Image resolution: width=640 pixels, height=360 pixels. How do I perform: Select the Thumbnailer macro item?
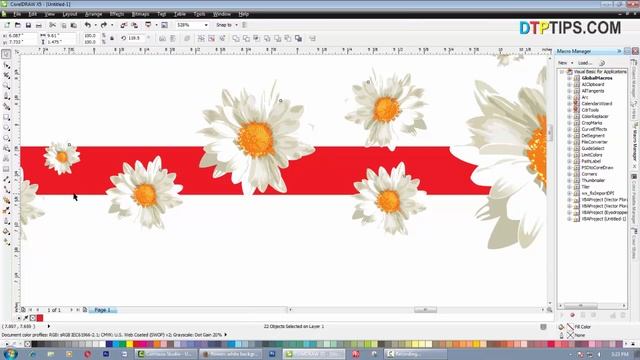(593, 180)
